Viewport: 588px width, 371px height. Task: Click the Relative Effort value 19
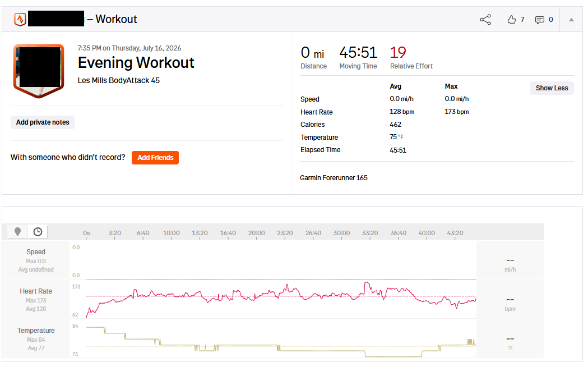pos(398,53)
